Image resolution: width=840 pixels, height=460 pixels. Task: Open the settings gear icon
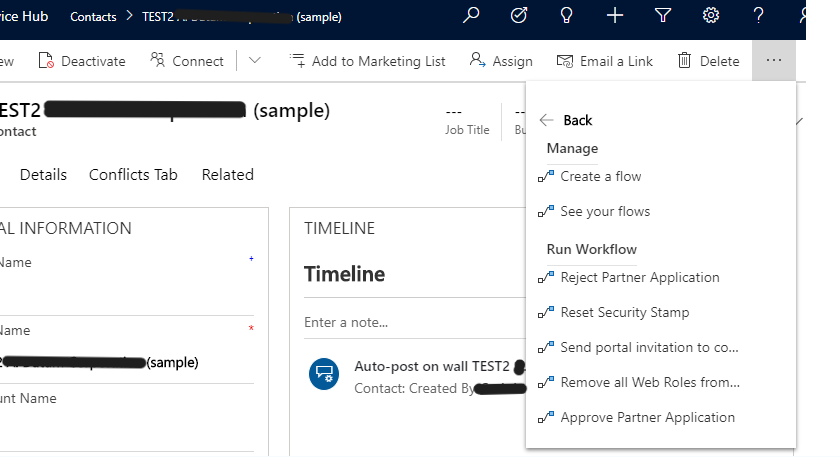711,15
